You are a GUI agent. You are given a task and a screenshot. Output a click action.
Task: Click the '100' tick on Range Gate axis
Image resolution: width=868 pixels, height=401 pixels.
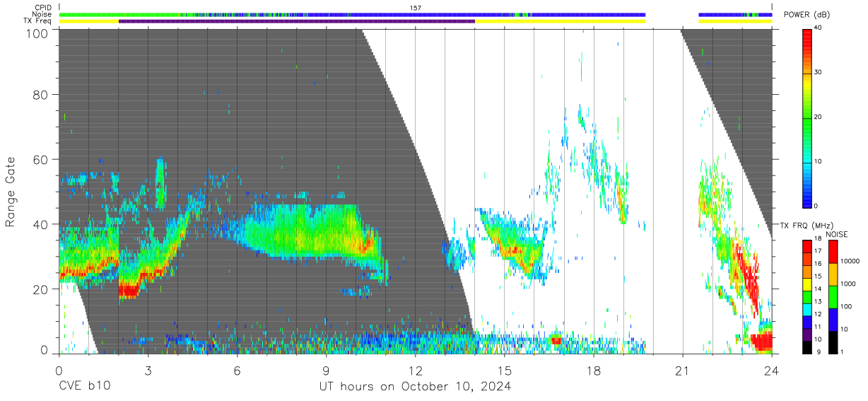coord(38,33)
